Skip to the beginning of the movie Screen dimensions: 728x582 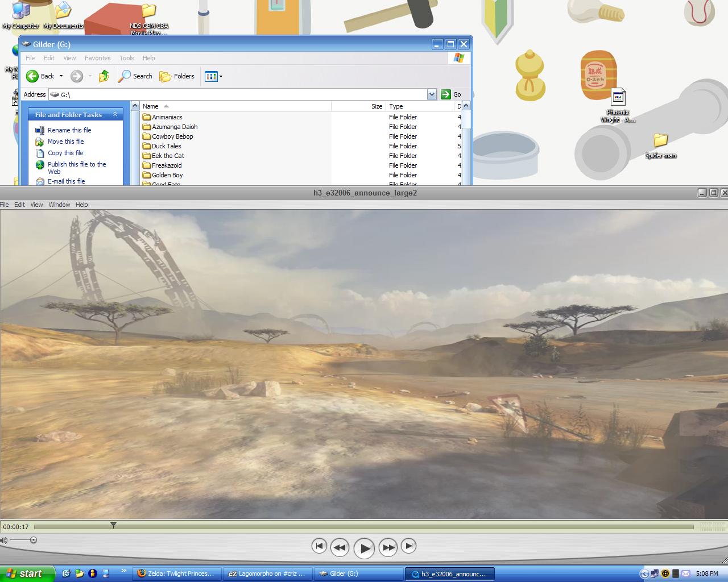pyautogui.click(x=319, y=546)
